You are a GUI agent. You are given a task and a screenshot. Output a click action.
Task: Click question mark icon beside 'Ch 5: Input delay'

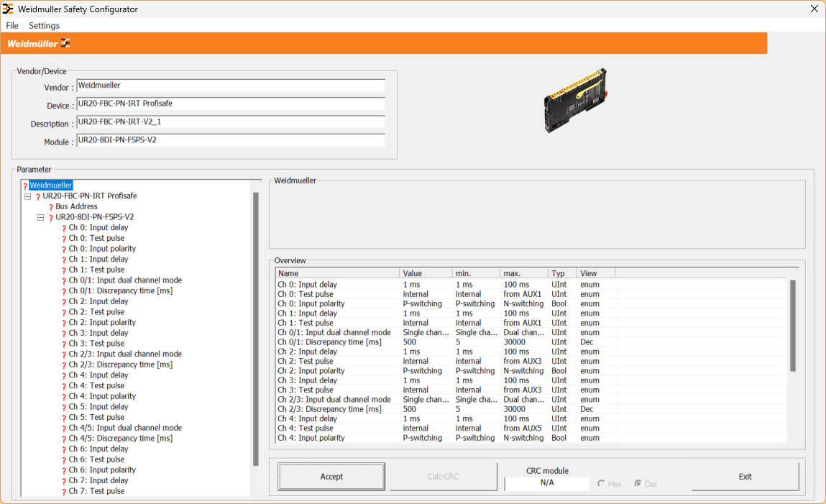point(64,408)
